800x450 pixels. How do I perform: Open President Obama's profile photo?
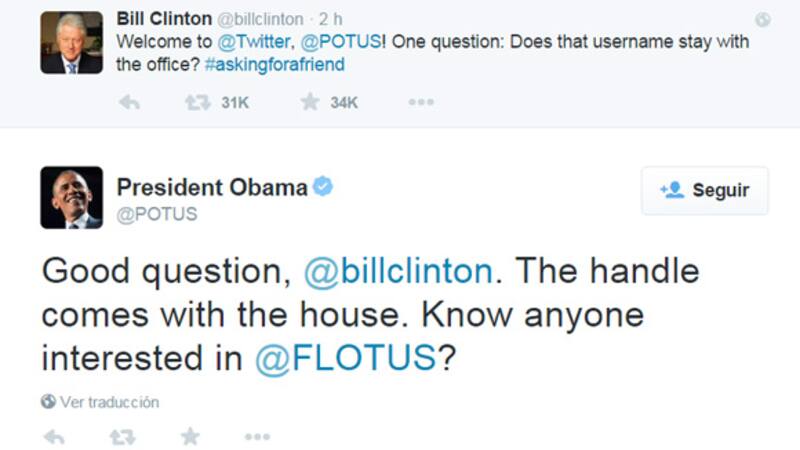pyautogui.click(x=71, y=198)
